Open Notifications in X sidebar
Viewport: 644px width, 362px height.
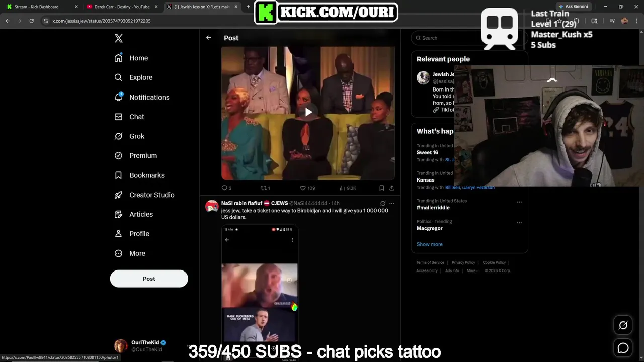(x=142, y=97)
